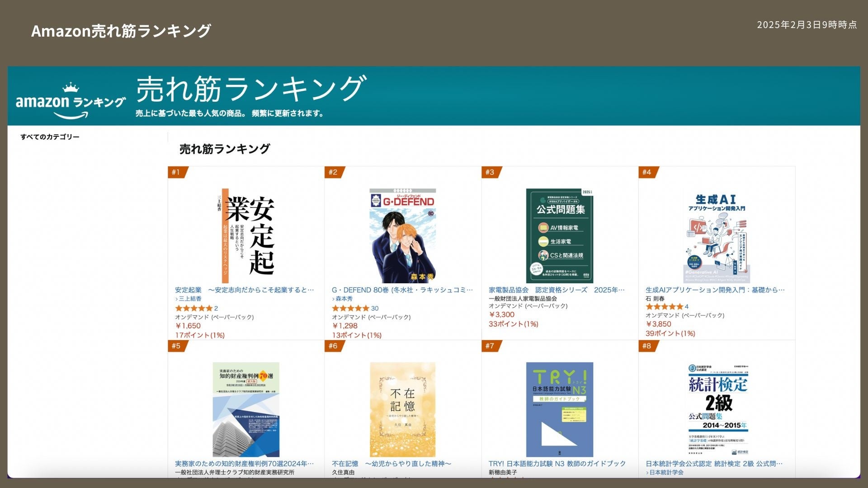Open the 安定起業 book cover thumbnail
Viewport: 868px width, 488px height.
(x=246, y=235)
